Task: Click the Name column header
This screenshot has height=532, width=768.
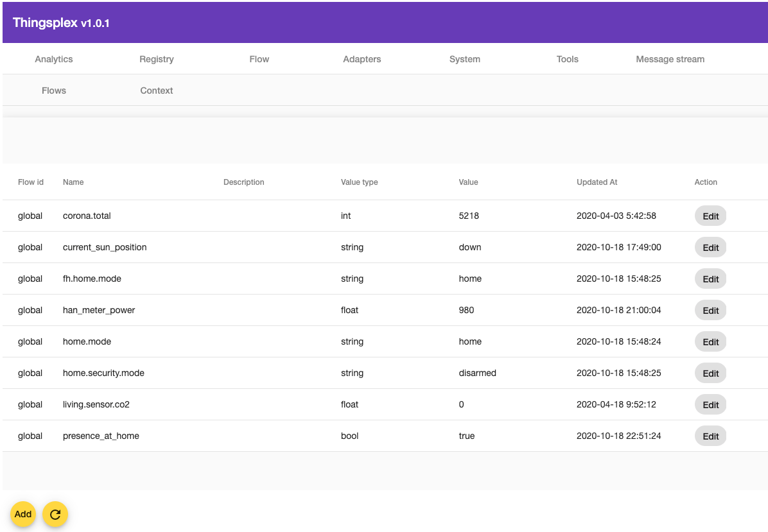Action: [x=73, y=182]
